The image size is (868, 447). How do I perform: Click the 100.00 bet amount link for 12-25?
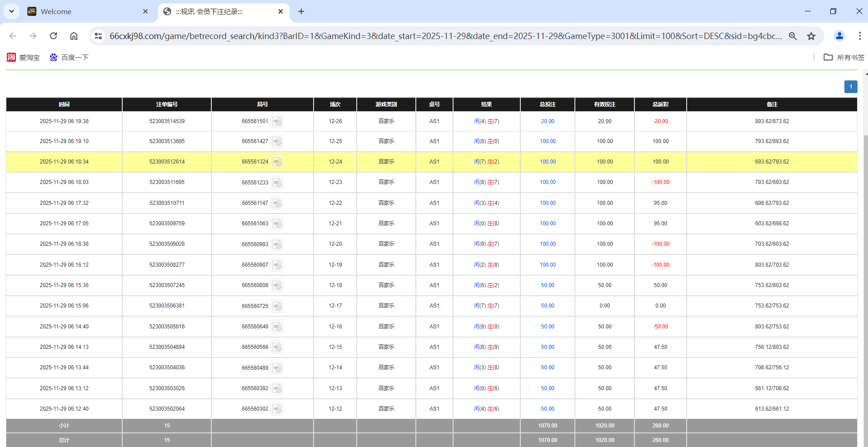(547, 141)
